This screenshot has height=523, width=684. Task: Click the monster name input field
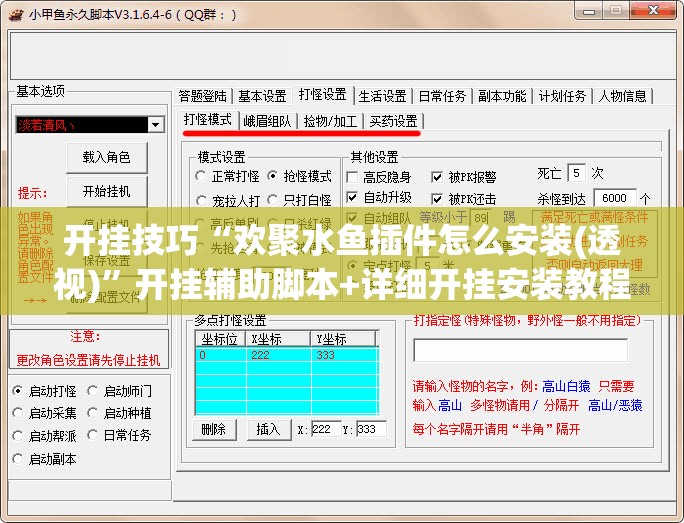[x=520, y=350]
